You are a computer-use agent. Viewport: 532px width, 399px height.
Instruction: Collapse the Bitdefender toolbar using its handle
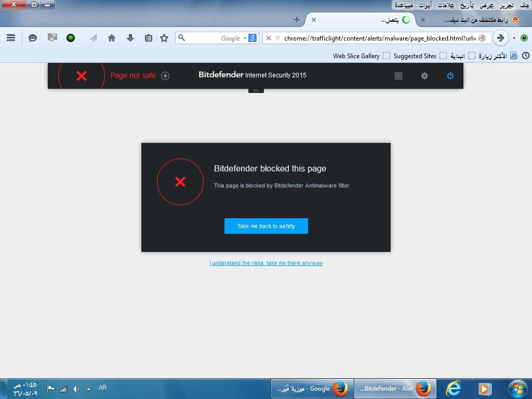coord(256,90)
